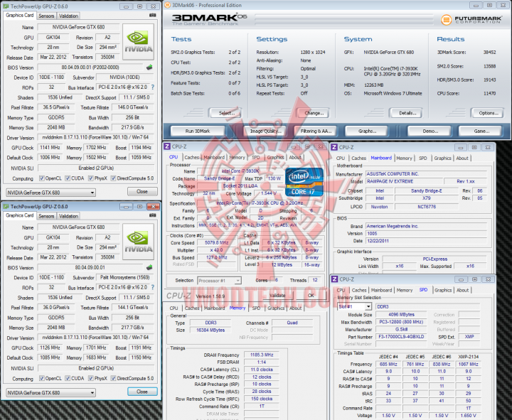Click GPU-Z title bar icon of top window
512x420 pixels.
[x=6, y=6]
